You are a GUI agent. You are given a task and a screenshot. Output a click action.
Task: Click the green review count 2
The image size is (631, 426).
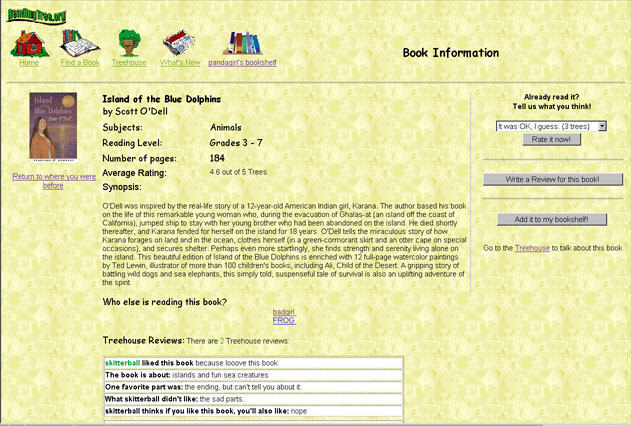222,341
